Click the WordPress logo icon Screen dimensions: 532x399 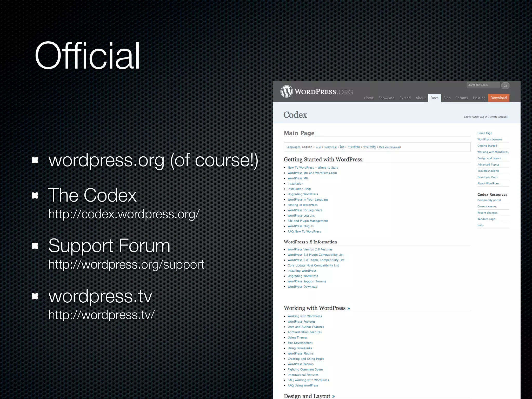(x=287, y=91)
